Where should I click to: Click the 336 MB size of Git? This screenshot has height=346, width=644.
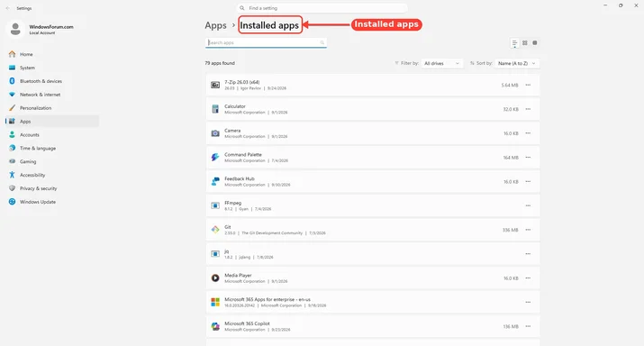tap(511, 230)
